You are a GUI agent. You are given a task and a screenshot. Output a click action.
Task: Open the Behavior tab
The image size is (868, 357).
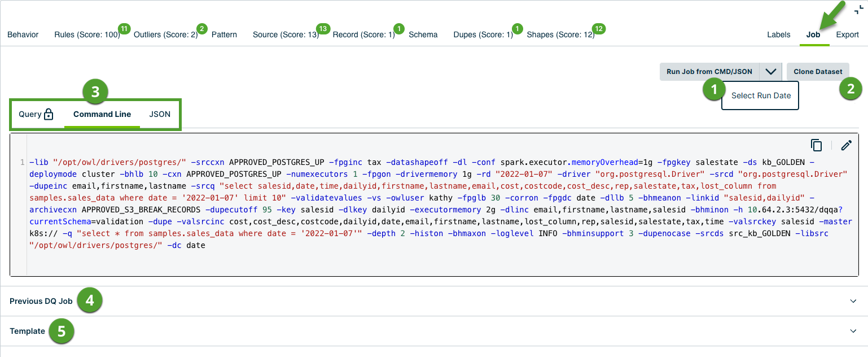[23, 34]
